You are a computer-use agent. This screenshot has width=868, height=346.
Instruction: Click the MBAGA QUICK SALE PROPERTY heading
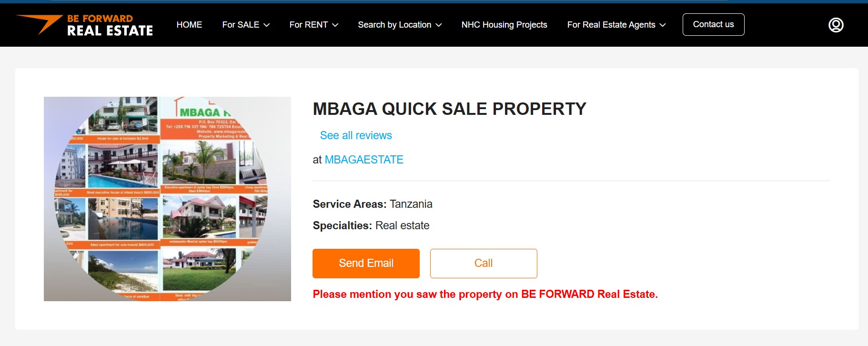[x=449, y=109]
